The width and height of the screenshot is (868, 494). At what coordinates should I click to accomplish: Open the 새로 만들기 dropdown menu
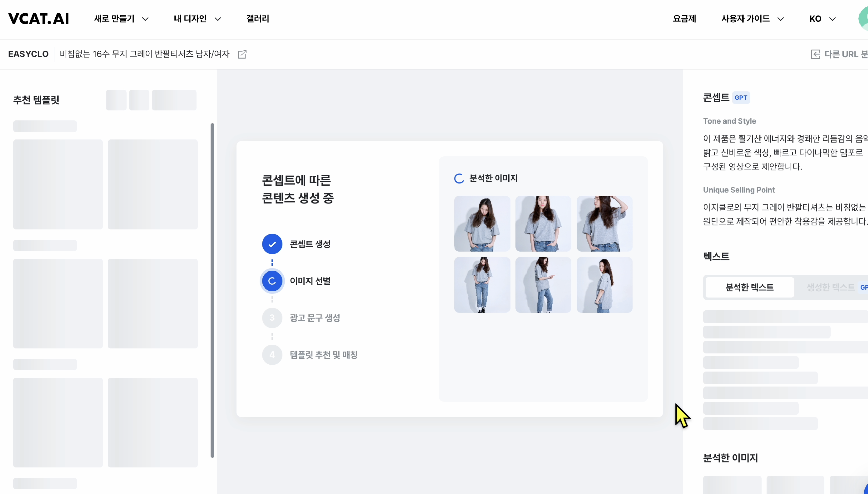coord(121,19)
